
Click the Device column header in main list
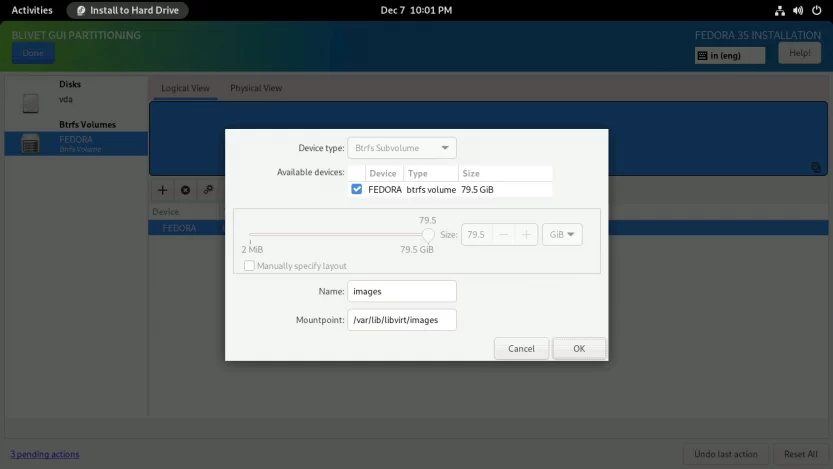(184, 211)
